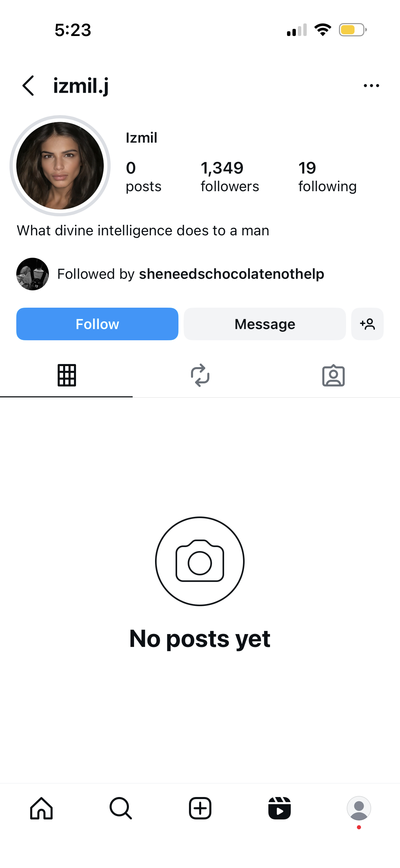Go to the Home feed
The height and width of the screenshot is (868, 400).
pyautogui.click(x=41, y=808)
